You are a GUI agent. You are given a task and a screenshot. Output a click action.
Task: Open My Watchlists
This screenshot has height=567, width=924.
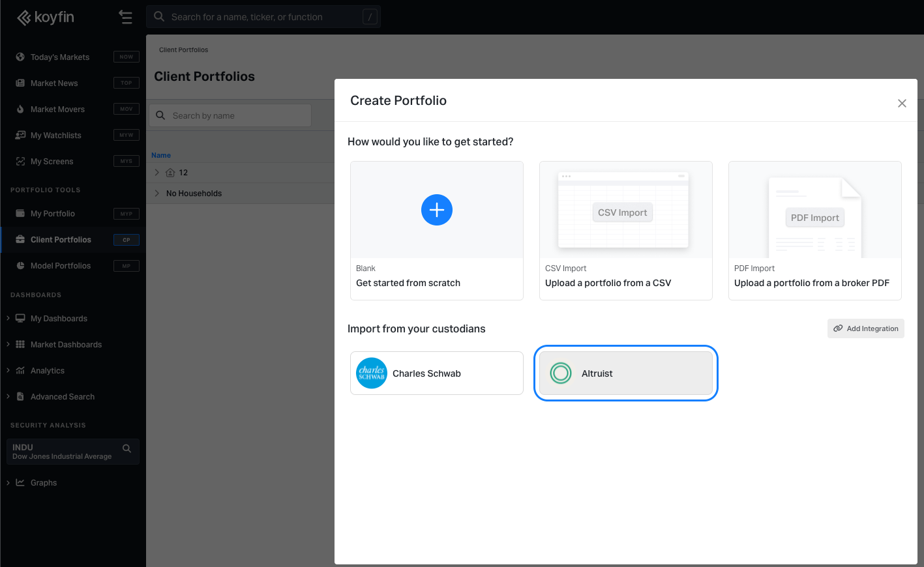pos(56,136)
